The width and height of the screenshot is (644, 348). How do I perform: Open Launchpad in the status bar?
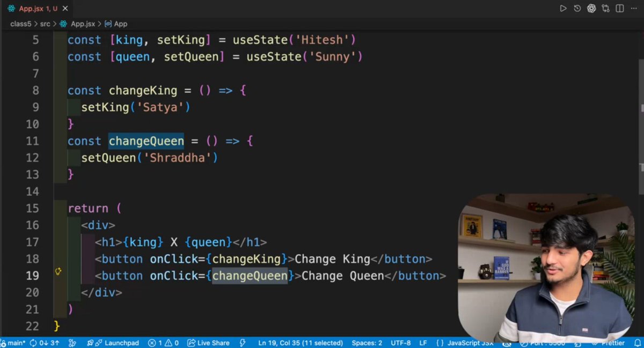click(x=113, y=343)
